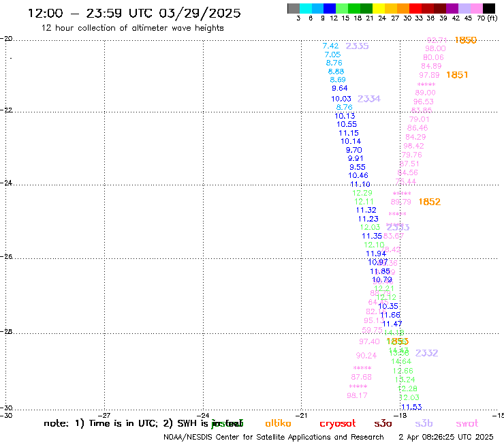504x443 pixels.
Task: Click the -27 longitude axis label
Action: 105,416
